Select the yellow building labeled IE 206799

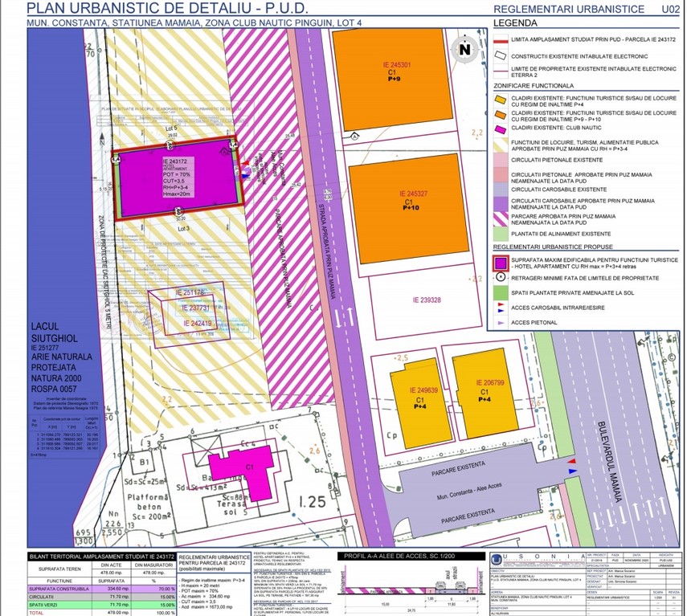485,394
